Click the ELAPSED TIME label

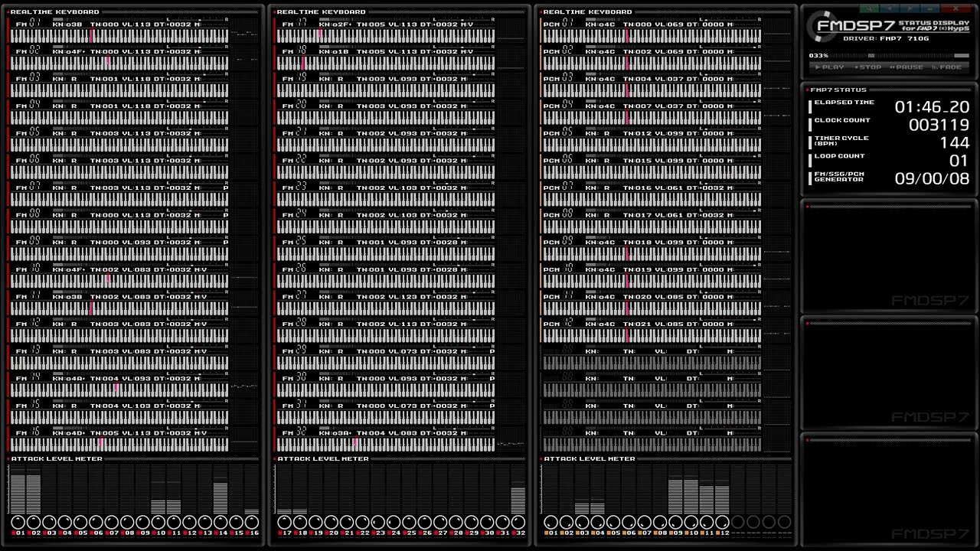(844, 103)
